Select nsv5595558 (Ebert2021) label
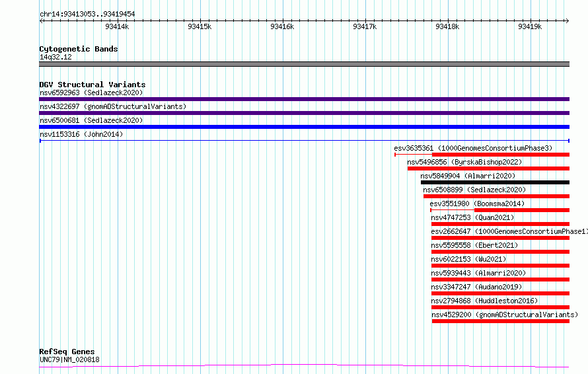Viewport: 588px width, 374px height. click(474, 245)
